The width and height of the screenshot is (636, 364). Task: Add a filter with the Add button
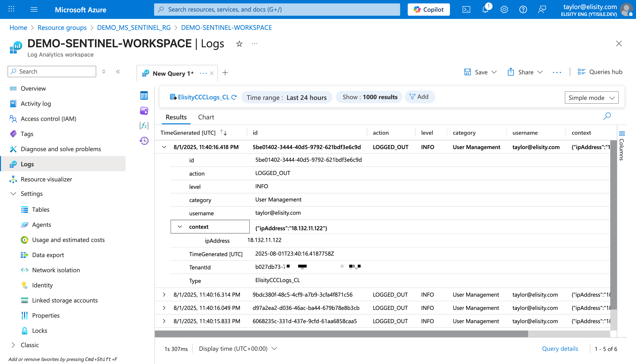pyautogui.click(x=419, y=97)
